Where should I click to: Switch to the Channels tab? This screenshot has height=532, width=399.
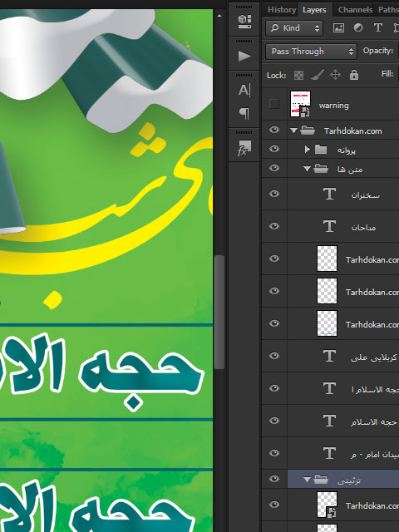(355, 10)
